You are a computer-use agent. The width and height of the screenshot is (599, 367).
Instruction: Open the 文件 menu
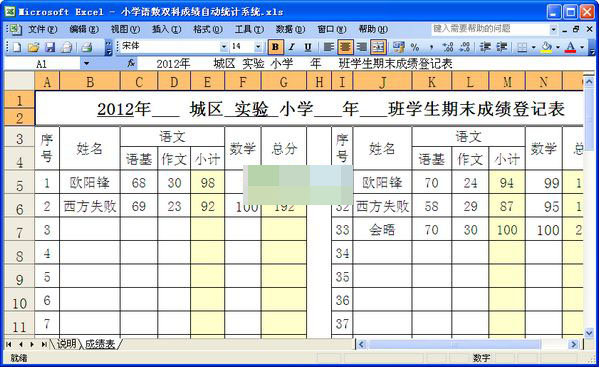tap(42, 29)
